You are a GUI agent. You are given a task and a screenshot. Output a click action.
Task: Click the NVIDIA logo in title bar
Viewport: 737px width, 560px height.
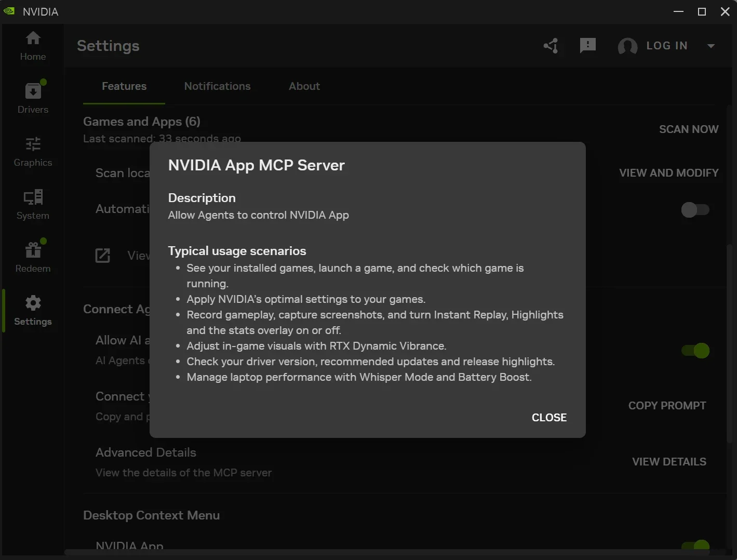(9, 11)
